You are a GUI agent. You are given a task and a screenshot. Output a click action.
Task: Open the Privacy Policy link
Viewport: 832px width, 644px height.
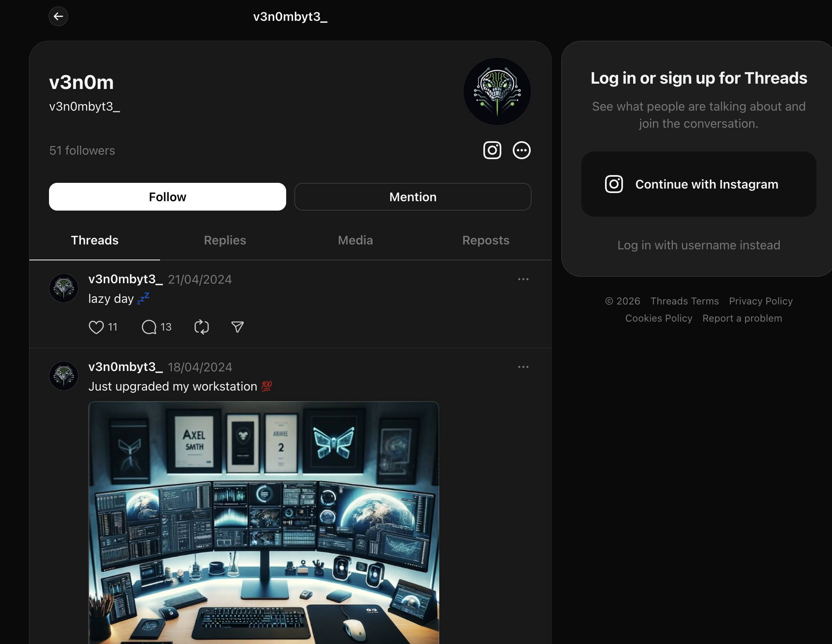point(761,301)
